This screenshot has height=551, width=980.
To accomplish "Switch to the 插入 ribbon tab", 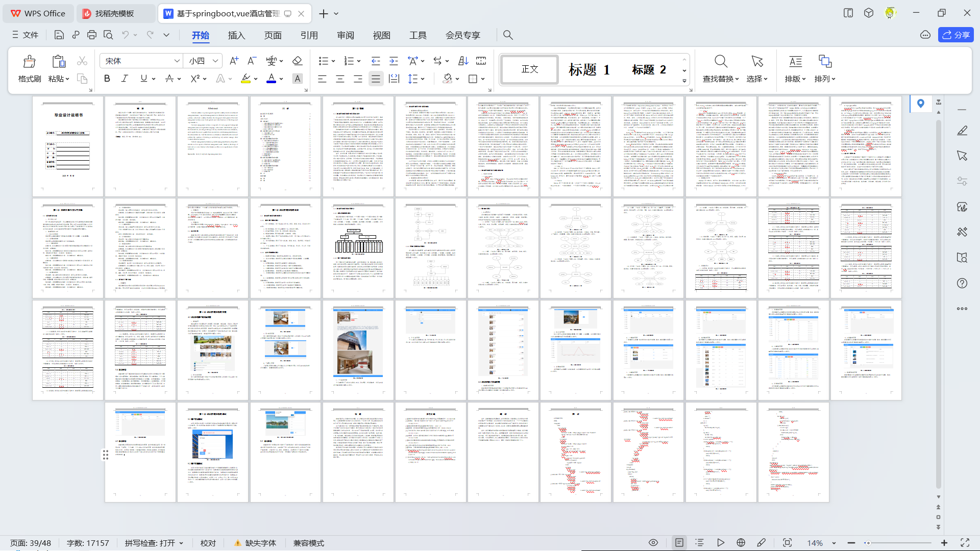I will [236, 35].
